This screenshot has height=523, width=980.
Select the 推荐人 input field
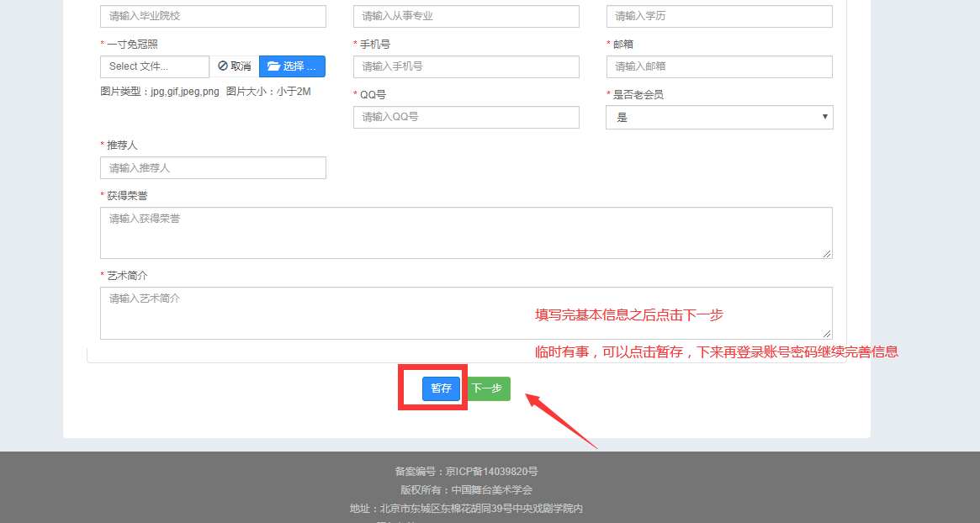click(x=213, y=168)
